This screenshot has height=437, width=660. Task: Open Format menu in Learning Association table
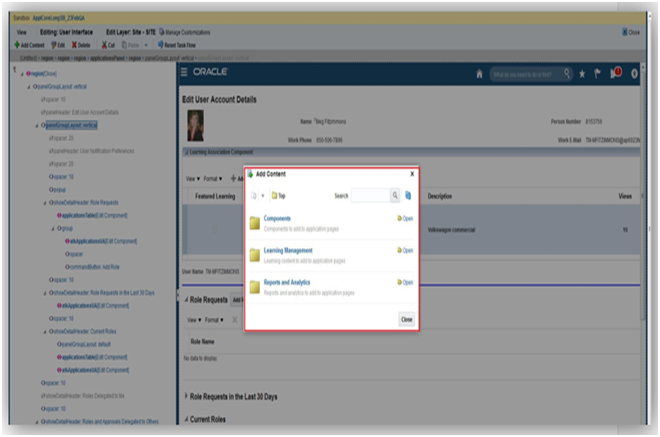pos(213,179)
